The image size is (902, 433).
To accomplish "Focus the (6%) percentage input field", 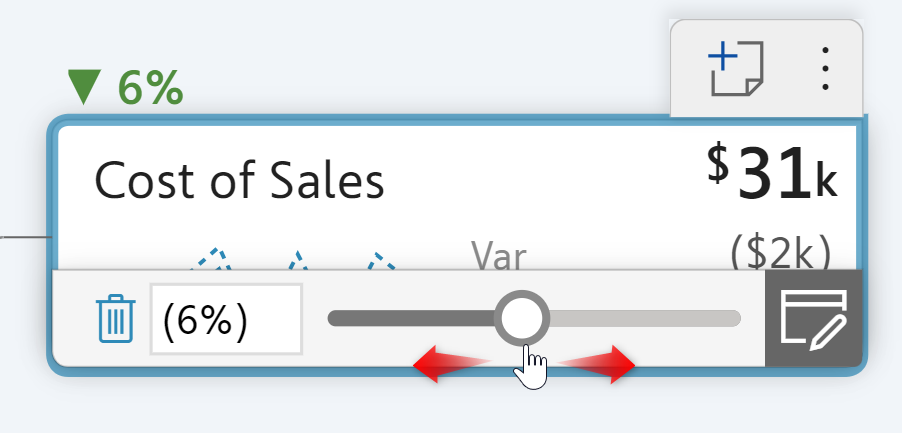I will pos(226,319).
